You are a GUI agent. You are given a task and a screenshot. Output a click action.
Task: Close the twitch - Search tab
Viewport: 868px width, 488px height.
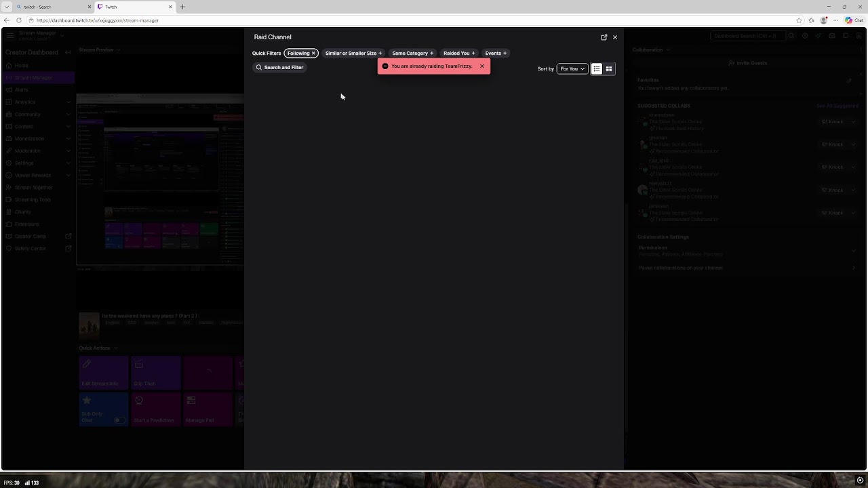[89, 7]
